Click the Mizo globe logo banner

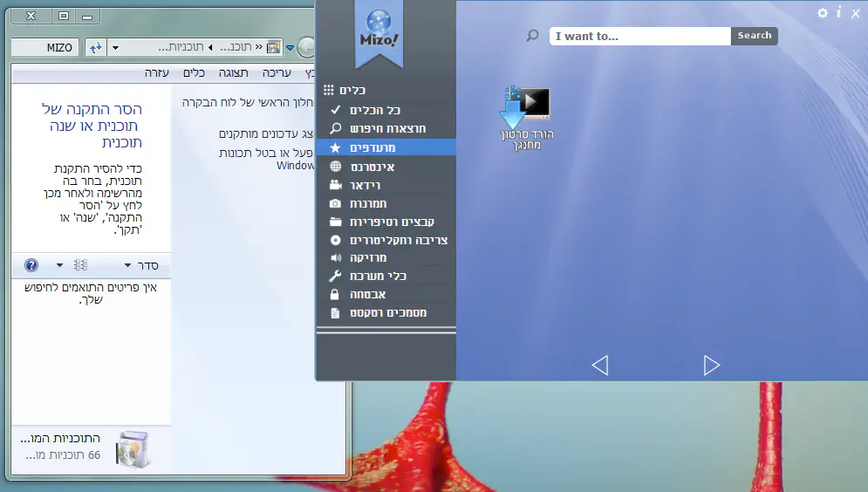pos(379,33)
